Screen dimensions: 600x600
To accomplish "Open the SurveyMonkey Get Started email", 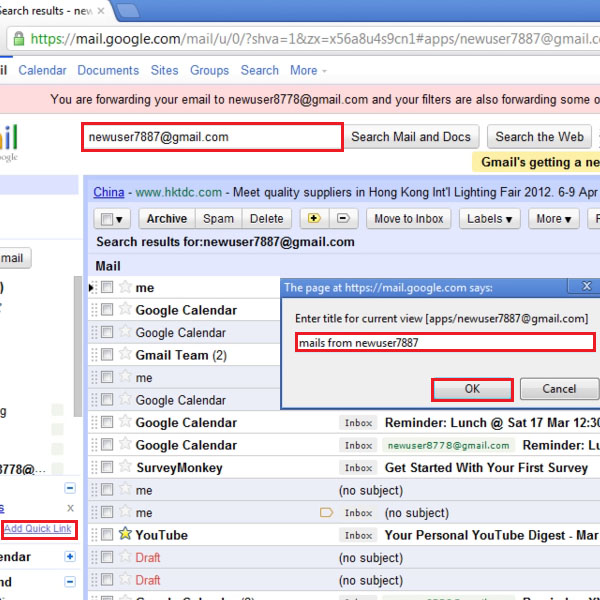I will point(486,468).
